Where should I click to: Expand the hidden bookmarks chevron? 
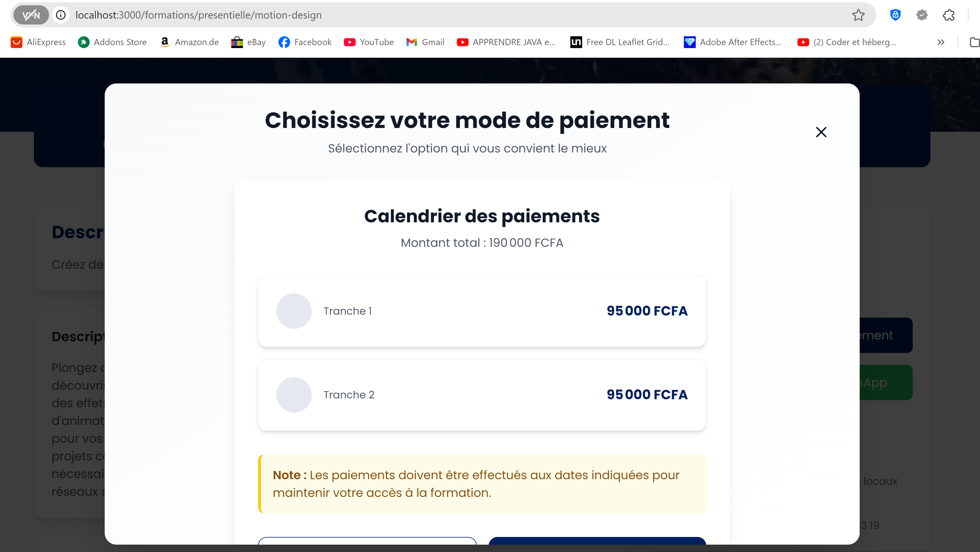pos(941,42)
